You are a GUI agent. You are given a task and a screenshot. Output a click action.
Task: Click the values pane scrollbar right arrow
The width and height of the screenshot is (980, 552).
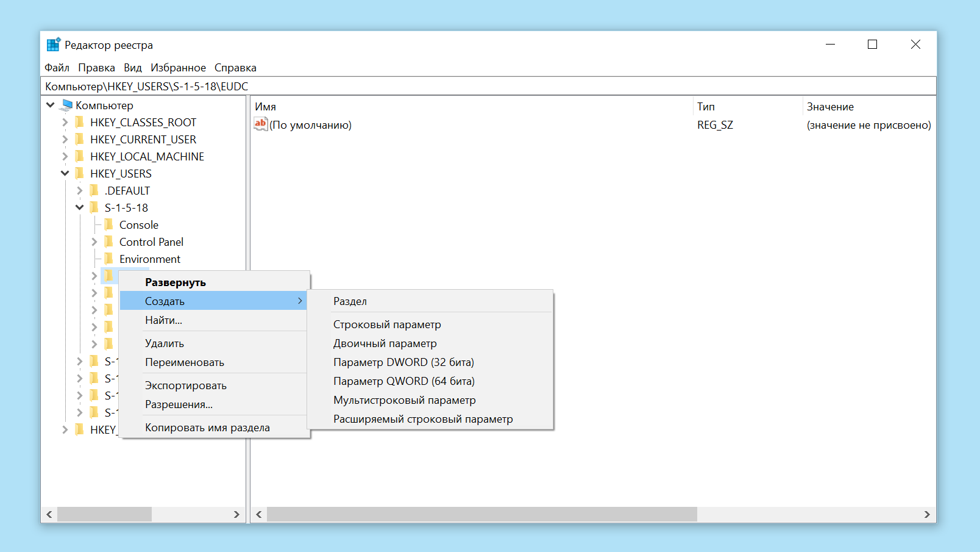click(x=927, y=514)
